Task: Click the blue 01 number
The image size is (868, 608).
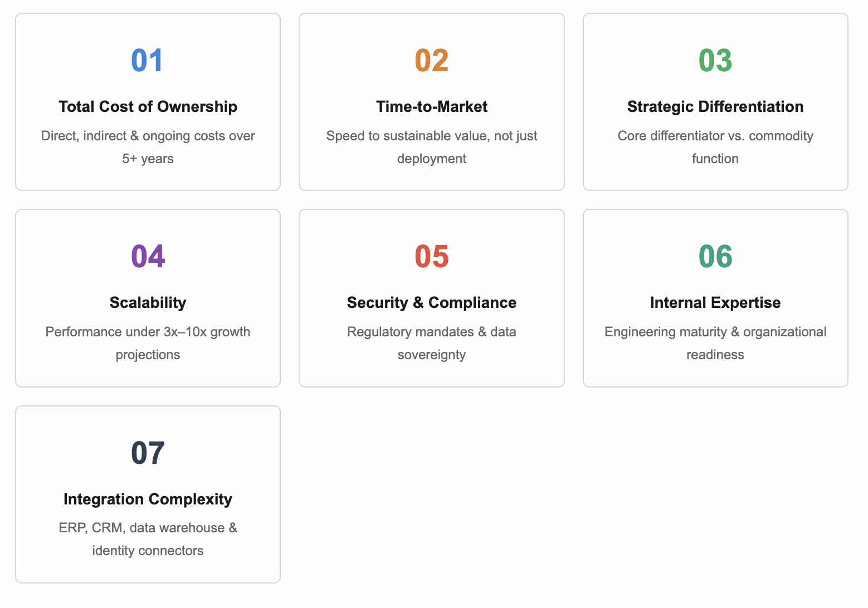Action: point(148,61)
